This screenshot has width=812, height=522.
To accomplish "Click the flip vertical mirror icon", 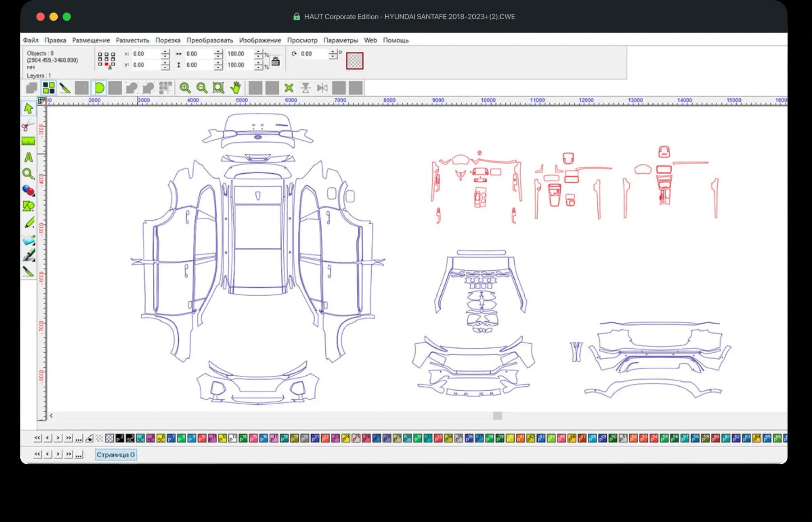I will pyautogui.click(x=305, y=88).
